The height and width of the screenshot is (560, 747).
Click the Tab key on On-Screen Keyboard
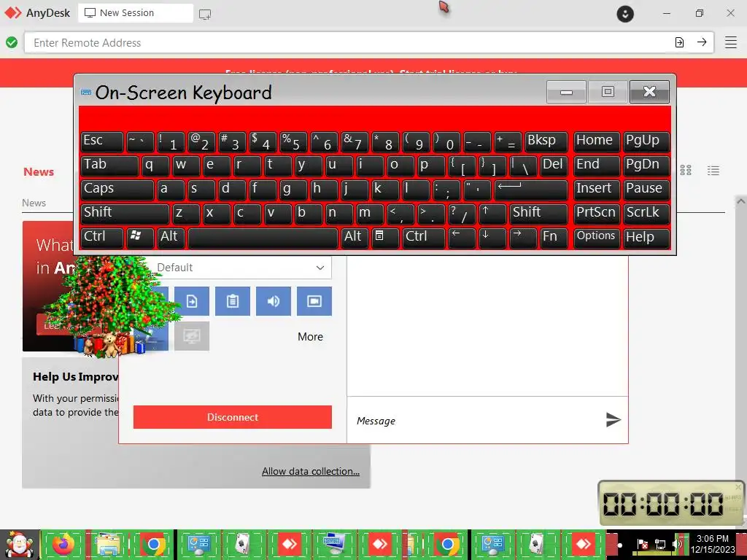[109, 166]
